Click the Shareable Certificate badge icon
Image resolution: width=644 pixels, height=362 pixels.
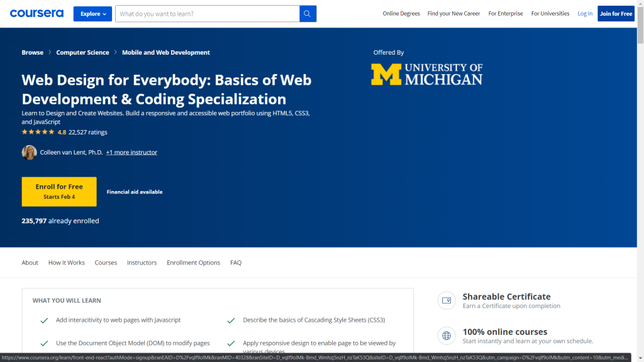[447, 300]
